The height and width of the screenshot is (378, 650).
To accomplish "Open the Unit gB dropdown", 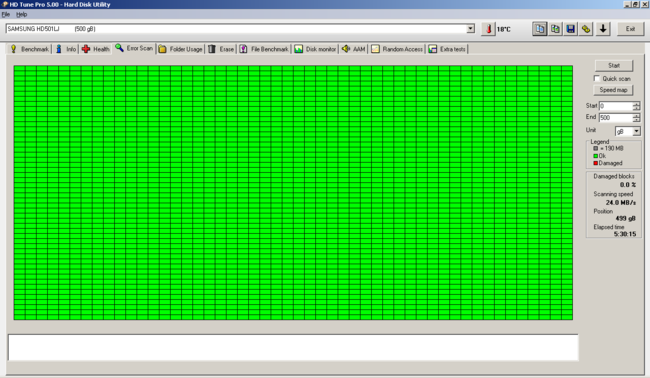I will click(636, 131).
